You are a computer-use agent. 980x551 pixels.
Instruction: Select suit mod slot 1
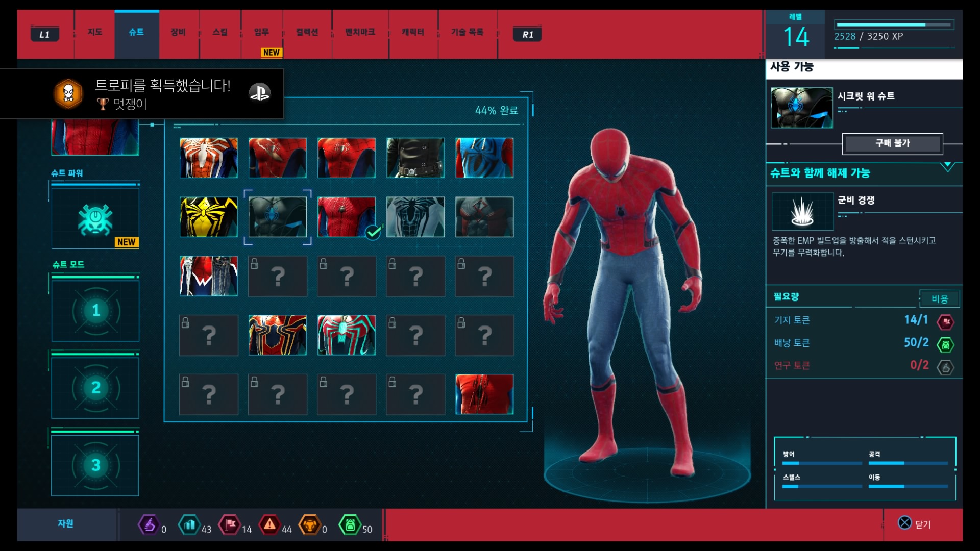click(95, 311)
